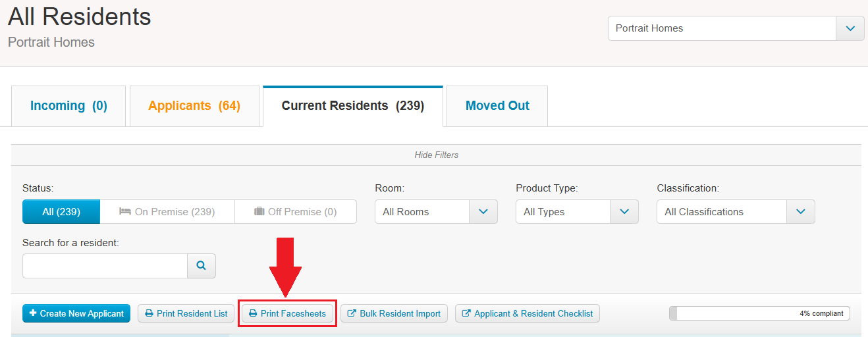868x337 pixels.
Task: Open the Portrait Homes community selector
Action: tap(736, 28)
